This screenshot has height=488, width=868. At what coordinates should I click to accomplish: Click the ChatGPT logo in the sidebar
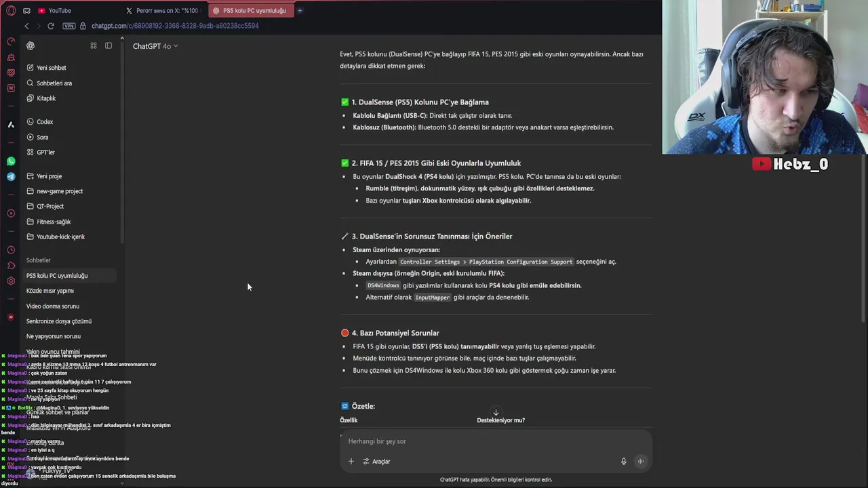31,45
